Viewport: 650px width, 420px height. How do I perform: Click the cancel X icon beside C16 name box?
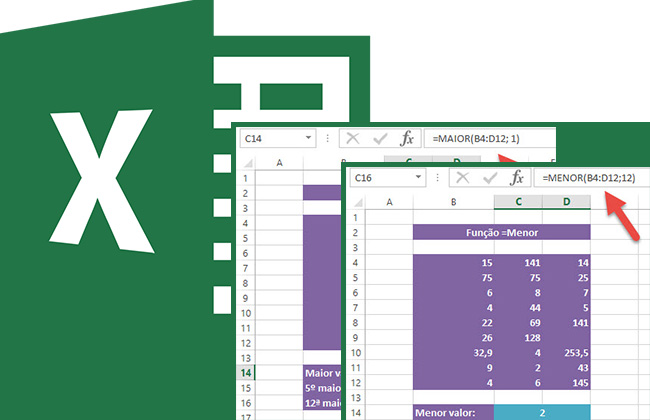click(x=463, y=178)
